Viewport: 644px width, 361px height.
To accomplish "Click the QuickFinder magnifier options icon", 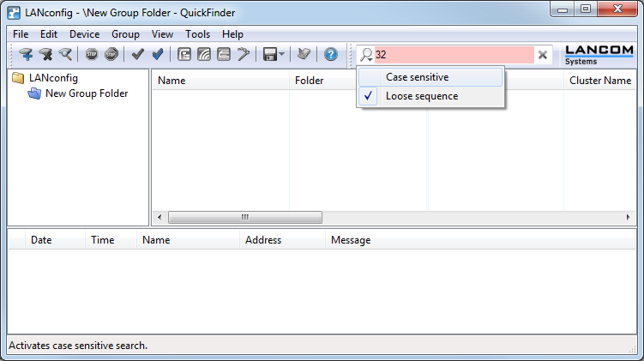I will click(x=366, y=55).
